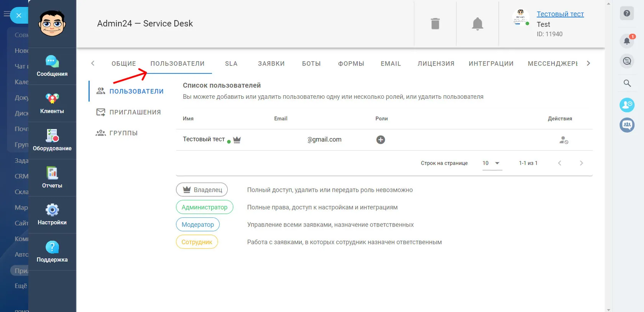
Task: Switch to the ЗАЯВКИ tab
Action: pyautogui.click(x=271, y=64)
